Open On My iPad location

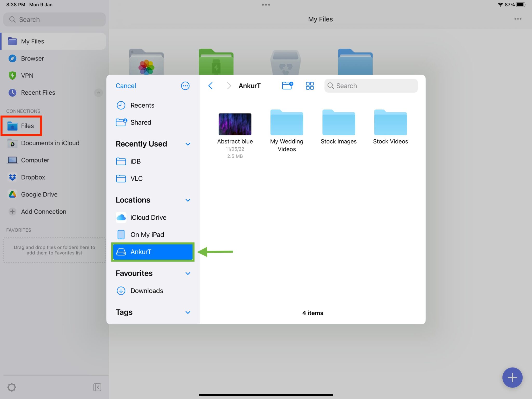[x=153, y=234]
